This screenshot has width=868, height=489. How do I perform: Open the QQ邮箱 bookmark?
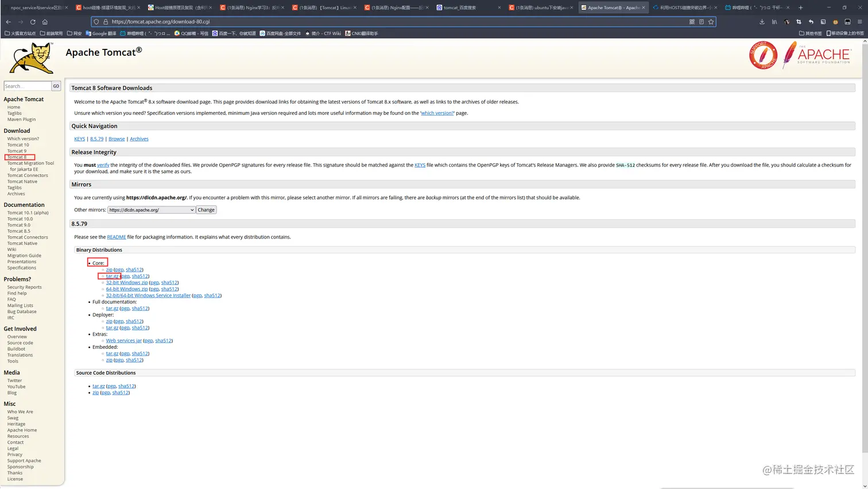[x=191, y=33]
